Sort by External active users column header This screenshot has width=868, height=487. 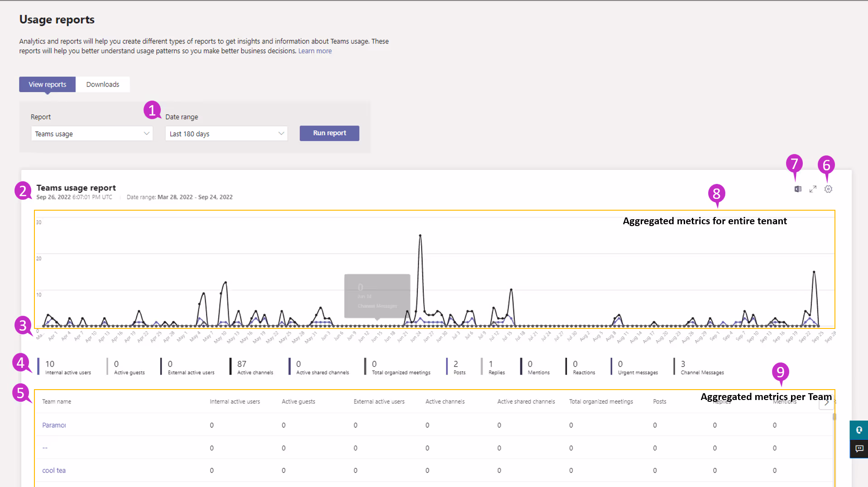[379, 401]
